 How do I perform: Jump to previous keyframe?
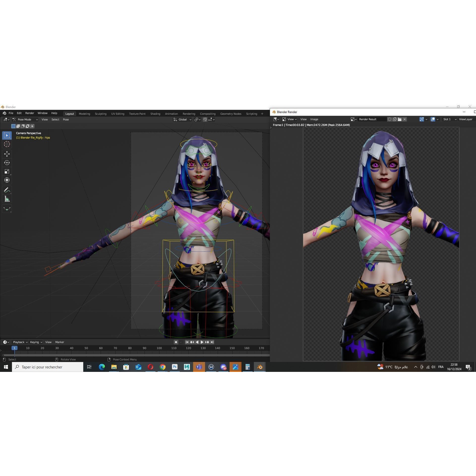pyautogui.click(x=192, y=342)
